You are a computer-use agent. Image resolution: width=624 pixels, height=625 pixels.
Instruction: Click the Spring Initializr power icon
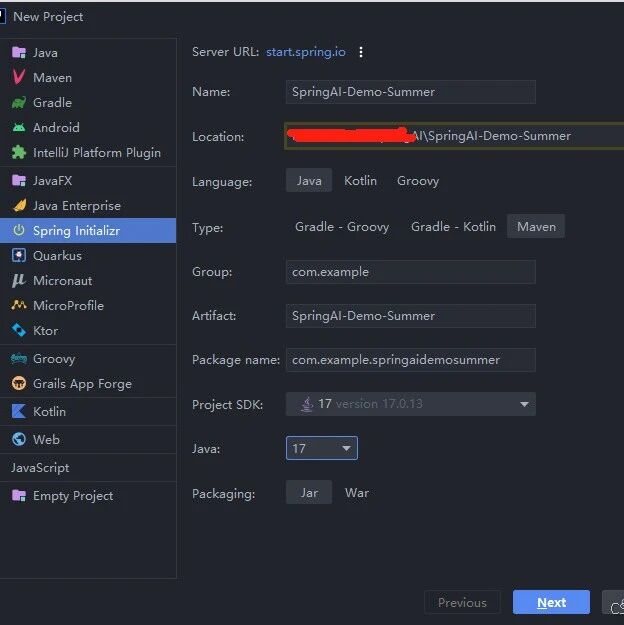click(19, 230)
